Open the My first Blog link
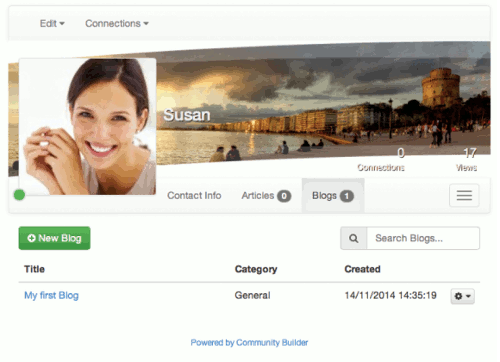 point(51,295)
